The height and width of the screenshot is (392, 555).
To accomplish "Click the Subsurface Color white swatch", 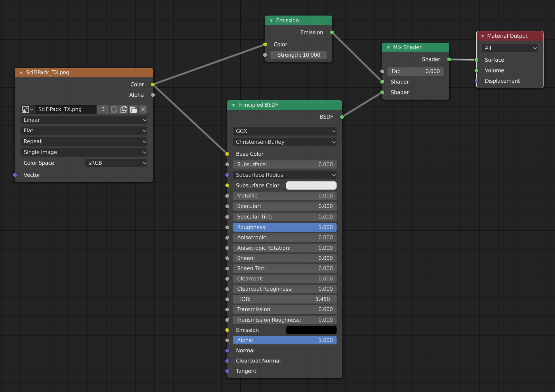I will [311, 185].
